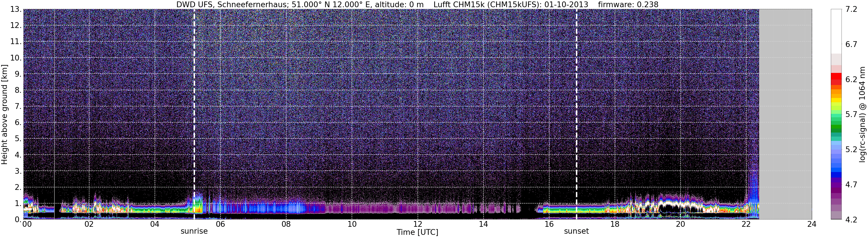Click the 'sunset' label below the axis
The height and width of the screenshot is (238, 868).
(x=576, y=231)
